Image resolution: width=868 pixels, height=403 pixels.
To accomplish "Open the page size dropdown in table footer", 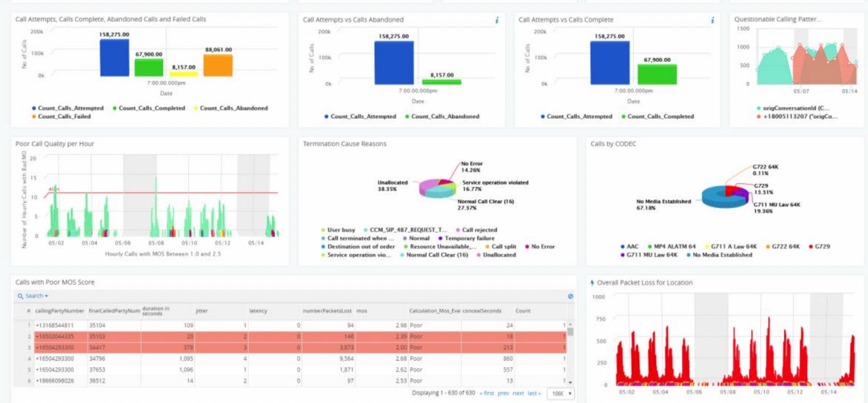I will 561,394.
